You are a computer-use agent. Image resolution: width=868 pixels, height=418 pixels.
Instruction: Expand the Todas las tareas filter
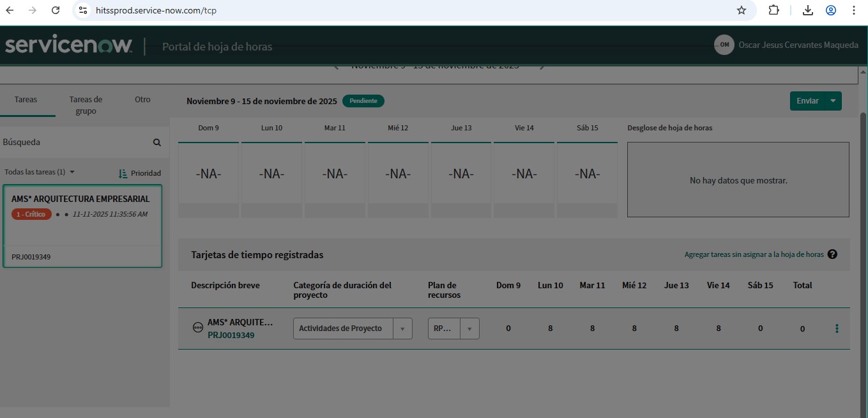pos(72,173)
